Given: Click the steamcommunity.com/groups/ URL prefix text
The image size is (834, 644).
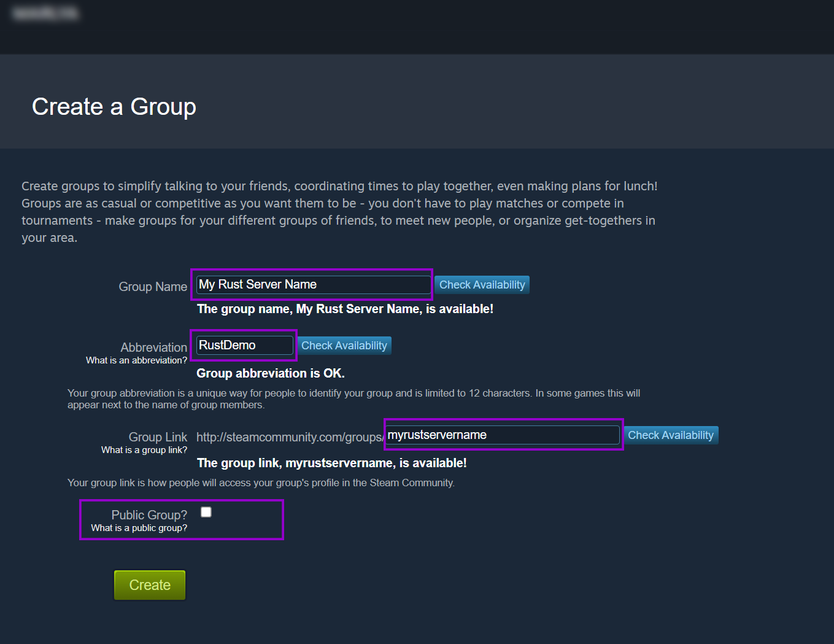Looking at the screenshot, I should point(290,437).
